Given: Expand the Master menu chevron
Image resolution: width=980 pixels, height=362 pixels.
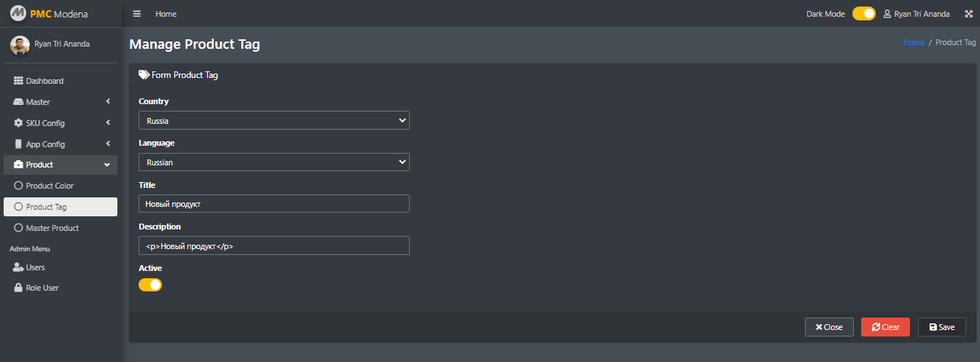Looking at the screenshot, I should (107, 102).
